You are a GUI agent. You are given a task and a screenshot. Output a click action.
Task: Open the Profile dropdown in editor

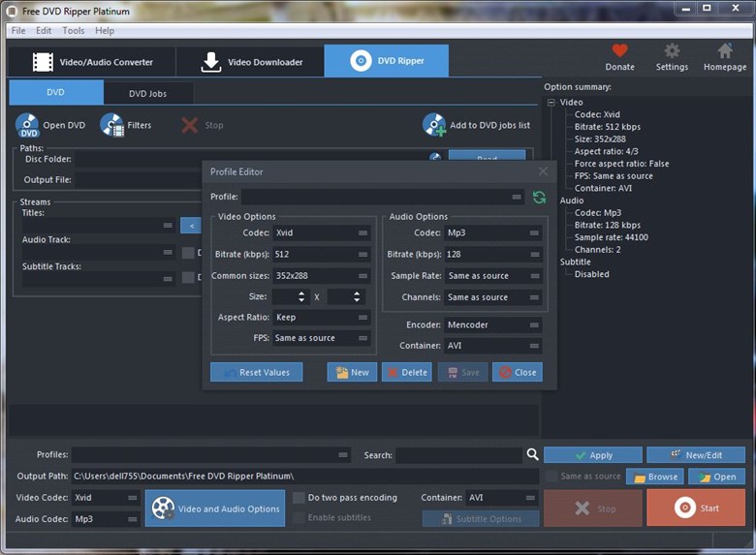[383, 197]
